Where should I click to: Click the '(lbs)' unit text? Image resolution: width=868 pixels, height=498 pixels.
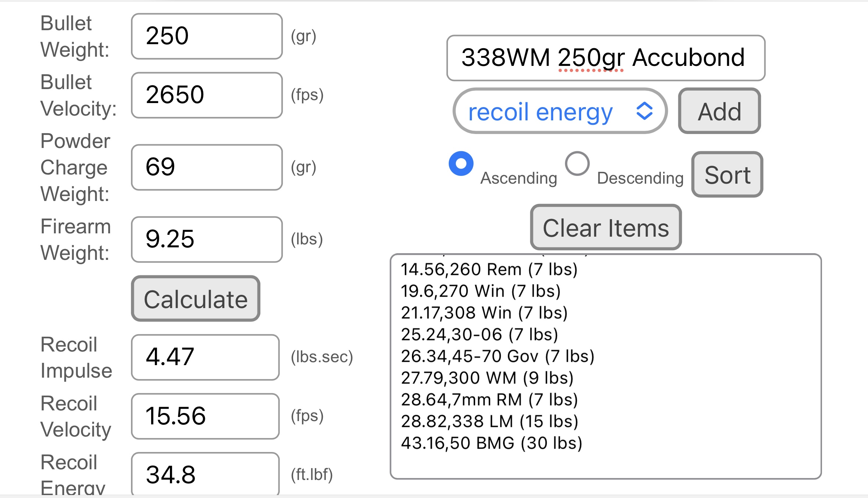click(x=307, y=239)
